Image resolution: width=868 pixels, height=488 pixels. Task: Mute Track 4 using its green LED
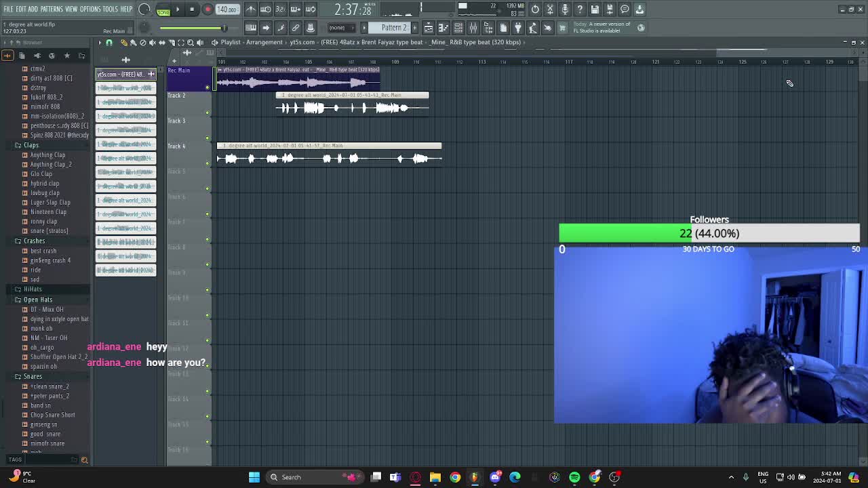click(x=208, y=163)
